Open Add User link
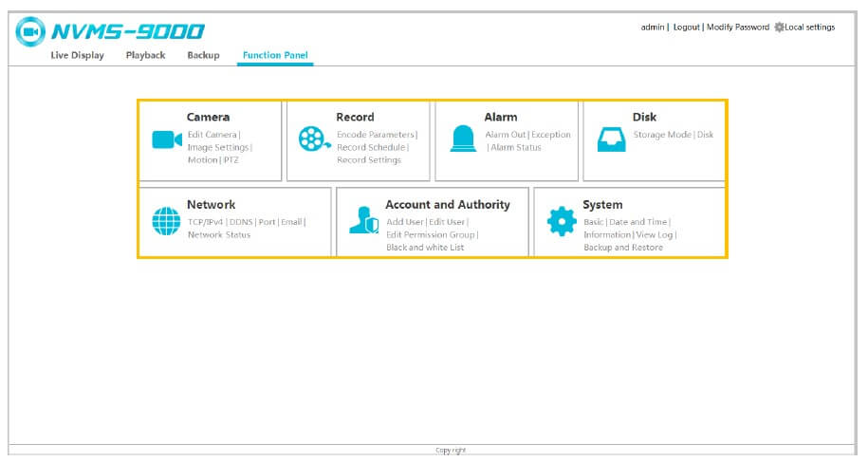The height and width of the screenshot is (462, 868). pos(405,222)
